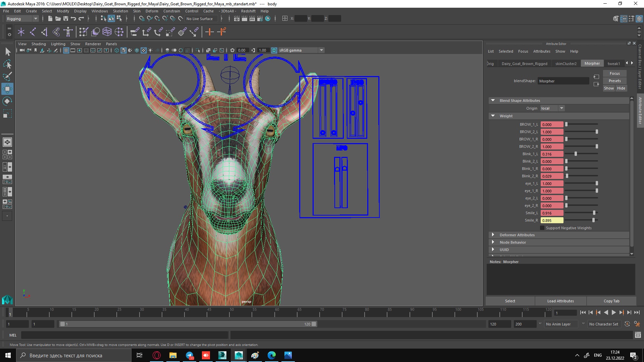Toggle sRGB gamma color management button
Screen dimensions: 644x362
[274, 50]
